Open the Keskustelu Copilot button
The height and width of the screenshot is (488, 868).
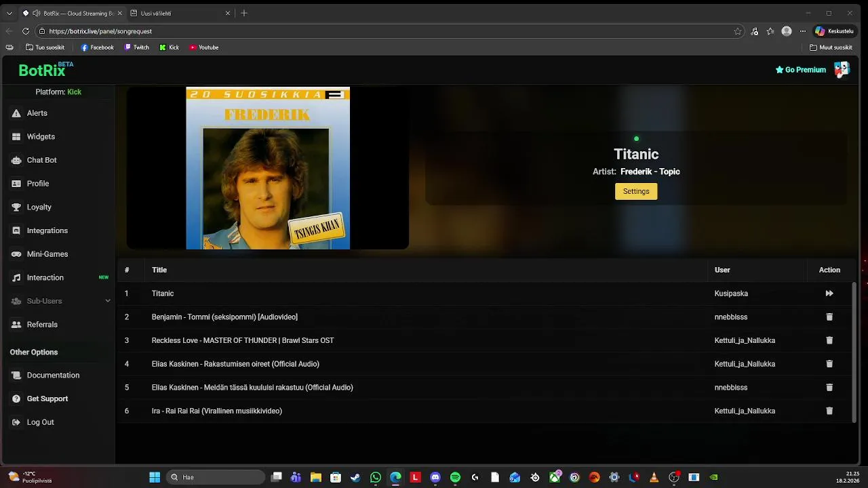coord(834,31)
